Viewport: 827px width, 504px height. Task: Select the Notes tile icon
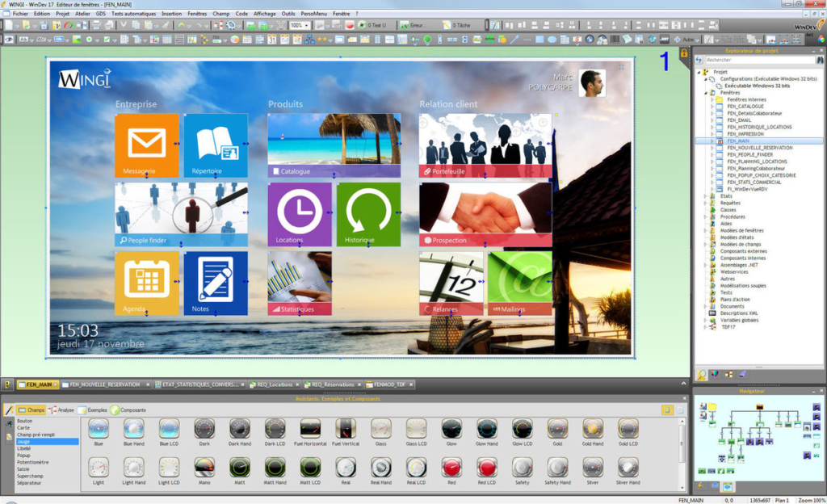(x=216, y=278)
